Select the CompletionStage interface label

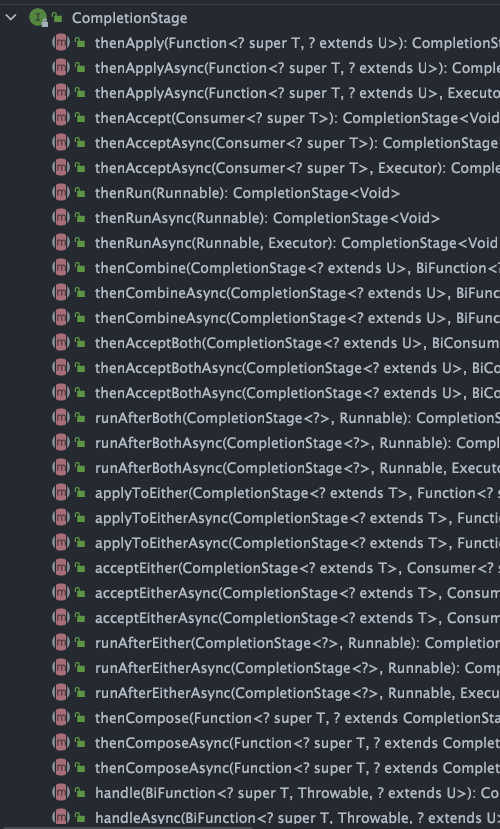coord(129,18)
